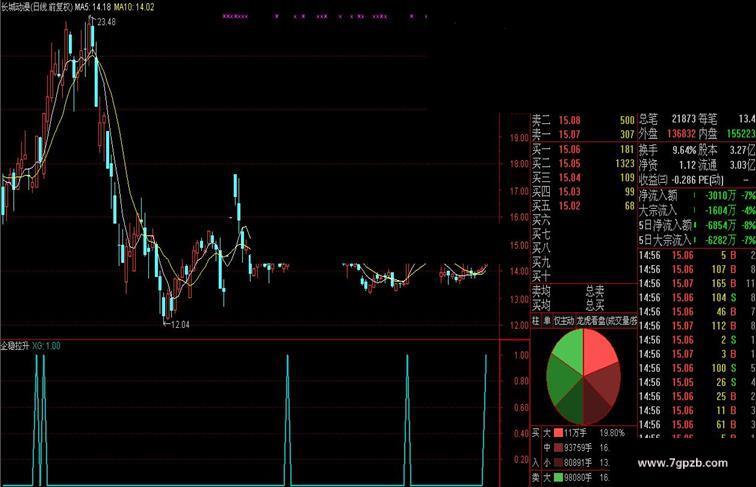
Task: Click the 0.80 indicator axis label
Action: [521, 381]
